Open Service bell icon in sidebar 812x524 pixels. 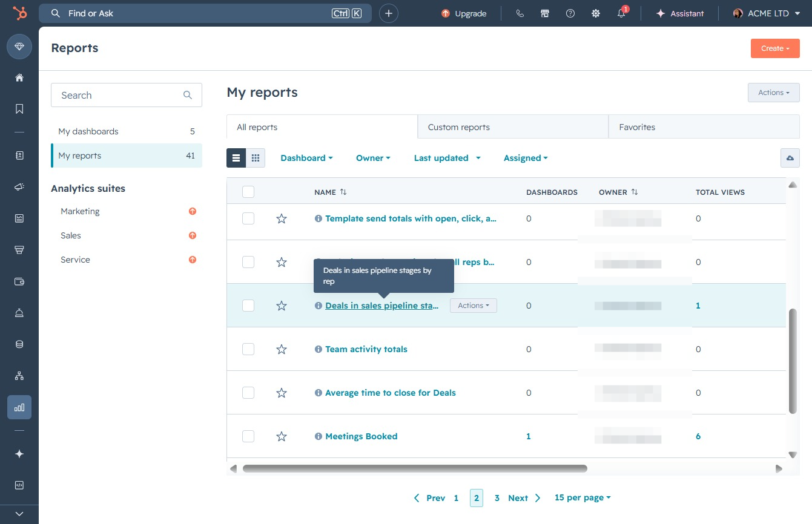[x=19, y=313]
